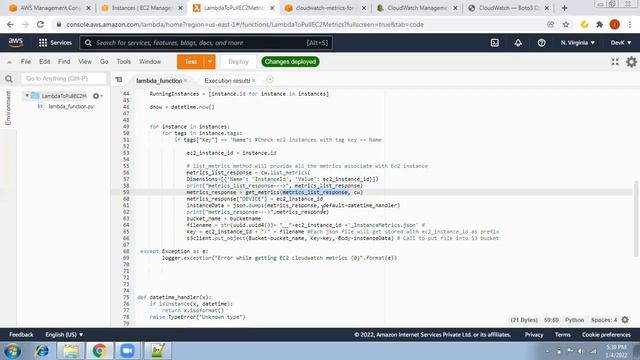Open the LambdaToPullEC2M folder settings gear
The height and width of the screenshot is (360, 640).
[97, 96]
